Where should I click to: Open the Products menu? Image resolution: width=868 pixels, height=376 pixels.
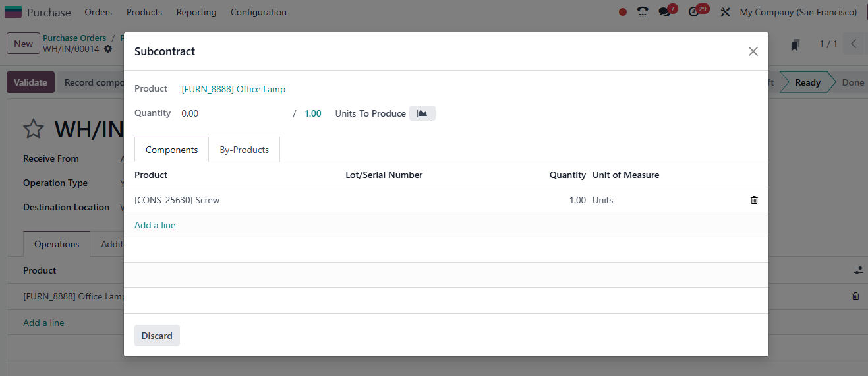point(144,12)
